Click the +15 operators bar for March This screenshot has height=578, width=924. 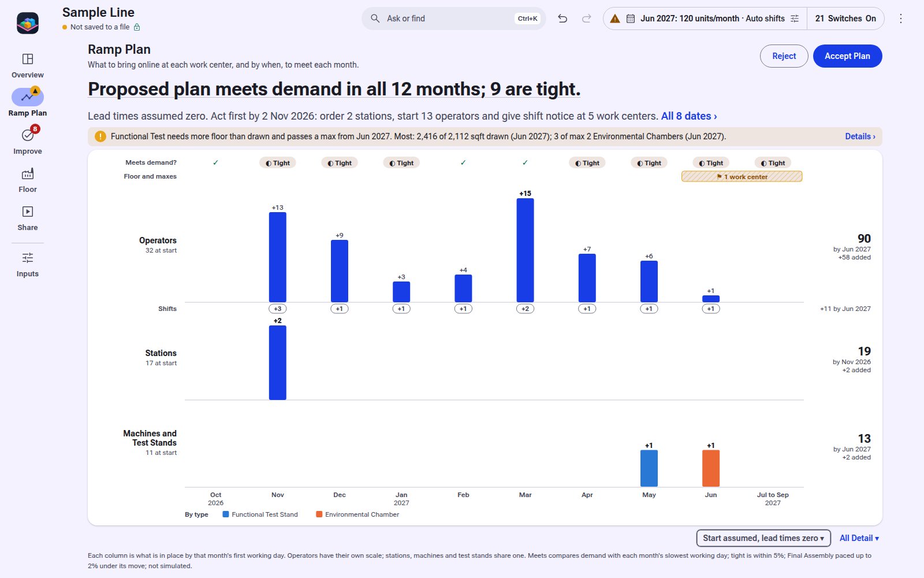(525, 250)
